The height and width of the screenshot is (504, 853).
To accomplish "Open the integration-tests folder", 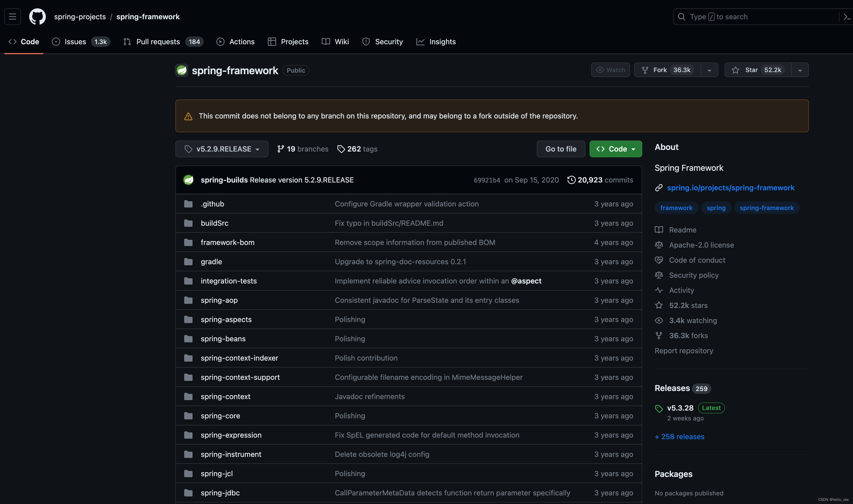I will pos(229,281).
